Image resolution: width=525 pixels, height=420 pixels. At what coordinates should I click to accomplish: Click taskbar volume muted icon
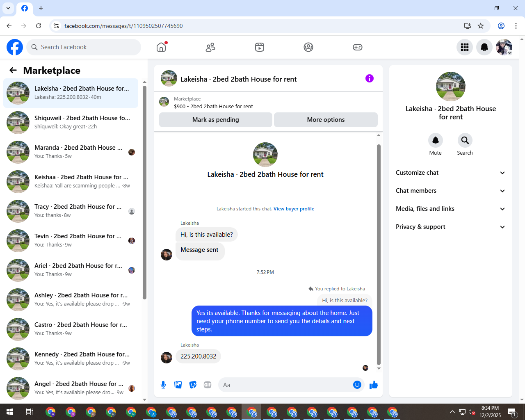(472, 412)
